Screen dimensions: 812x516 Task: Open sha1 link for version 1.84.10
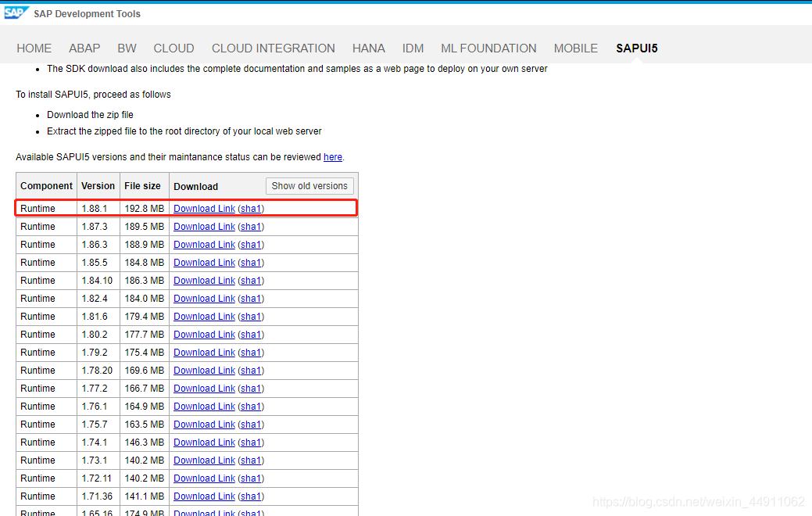pos(251,280)
